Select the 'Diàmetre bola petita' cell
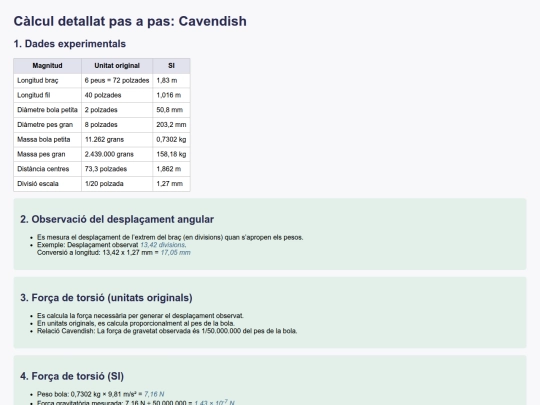 click(48, 110)
